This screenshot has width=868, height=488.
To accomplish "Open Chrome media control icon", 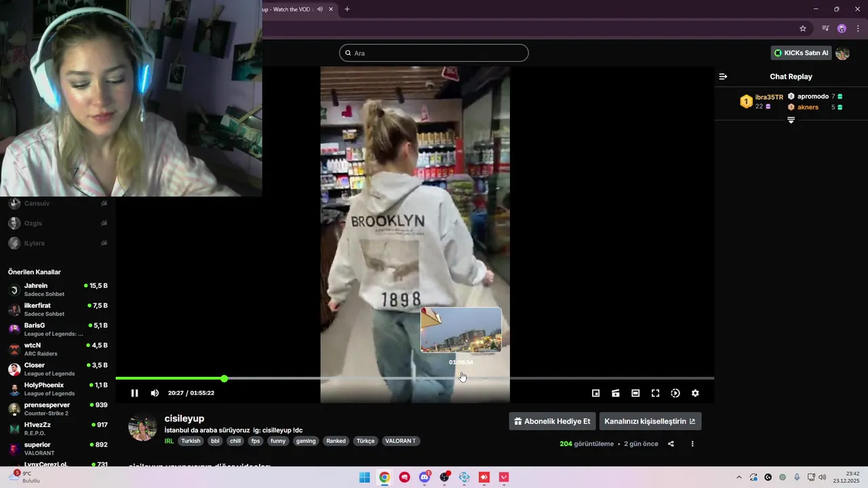I will click(825, 28).
